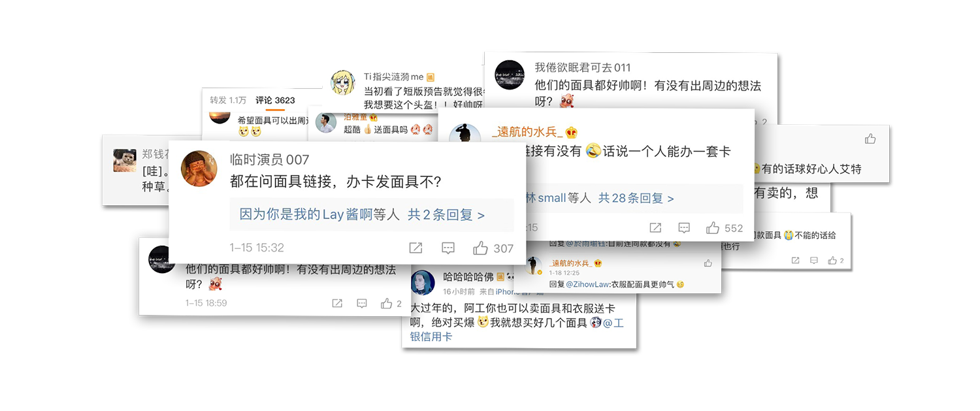Screen dimensions: 980x411
Task: Open the @ZihowLaw mention link
Action: pyautogui.click(x=587, y=284)
